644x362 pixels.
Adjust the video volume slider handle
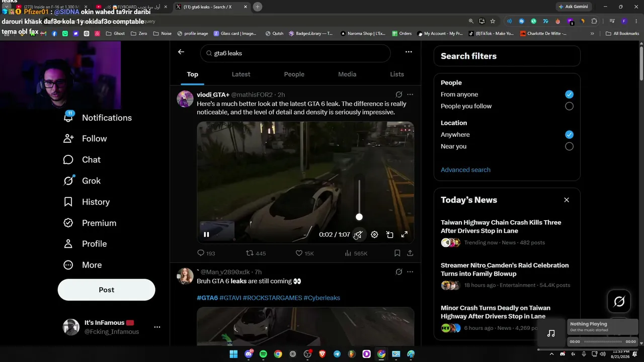[x=359, y=217]
